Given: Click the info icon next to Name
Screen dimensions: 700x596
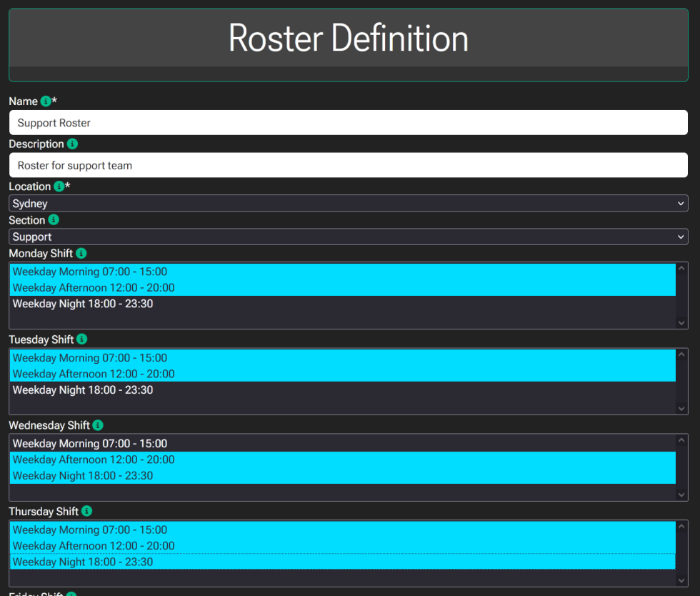Looking at the screenshot, I should [45, 101].
